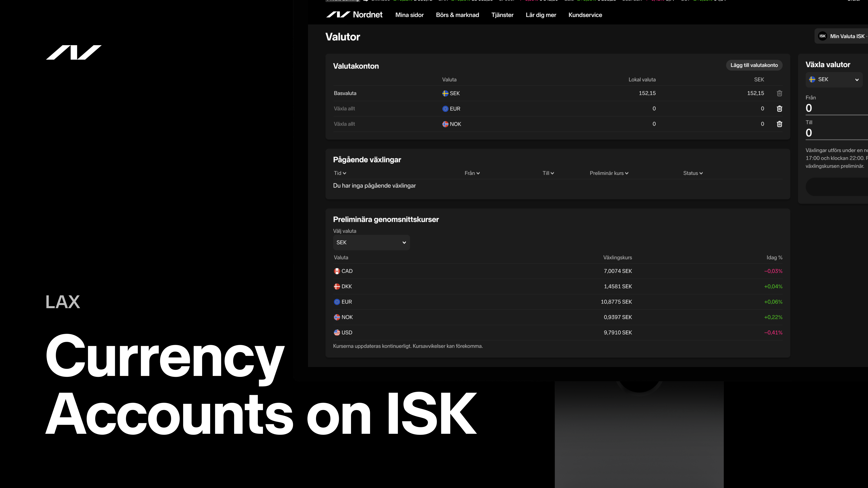Click the Växlingskurs column header
Screen dimensions: 868x488
pyautogui.click(x=617, y=258)
